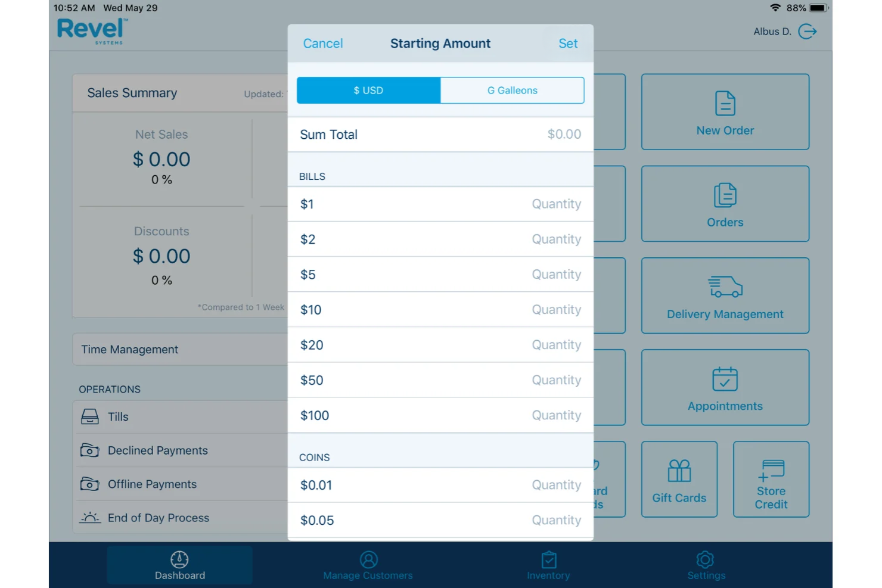Enter a quantity for $20 bills

[x=556, y=344]
